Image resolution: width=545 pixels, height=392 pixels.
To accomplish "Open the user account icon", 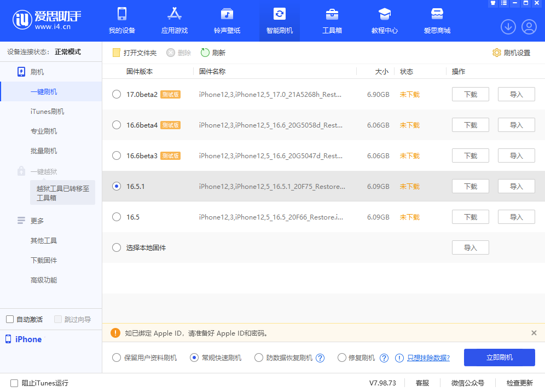I will click(527, 26).
